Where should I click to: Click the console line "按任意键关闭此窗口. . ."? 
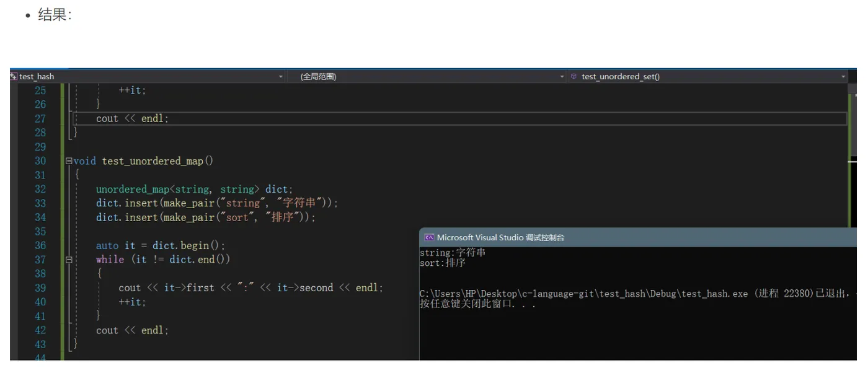[x=478, y=304]
